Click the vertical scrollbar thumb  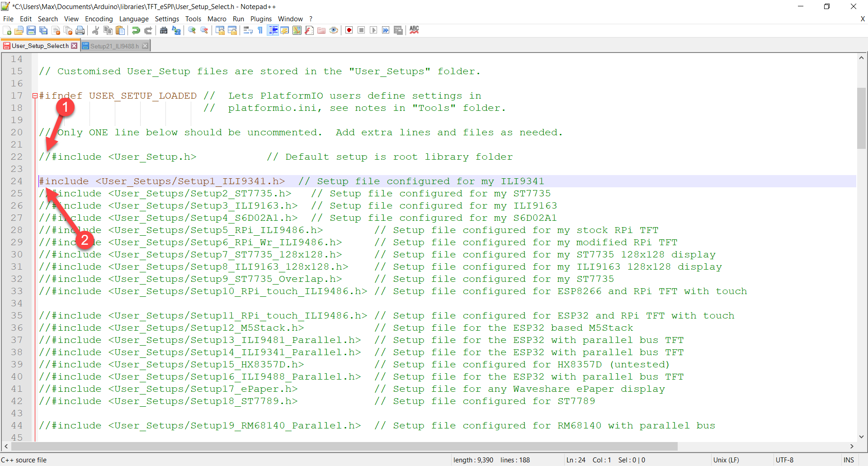coord(861,118)
